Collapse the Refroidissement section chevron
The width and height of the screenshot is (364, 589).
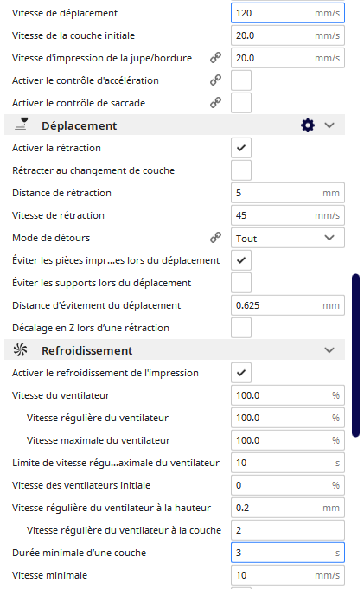(x=329, y=350)
